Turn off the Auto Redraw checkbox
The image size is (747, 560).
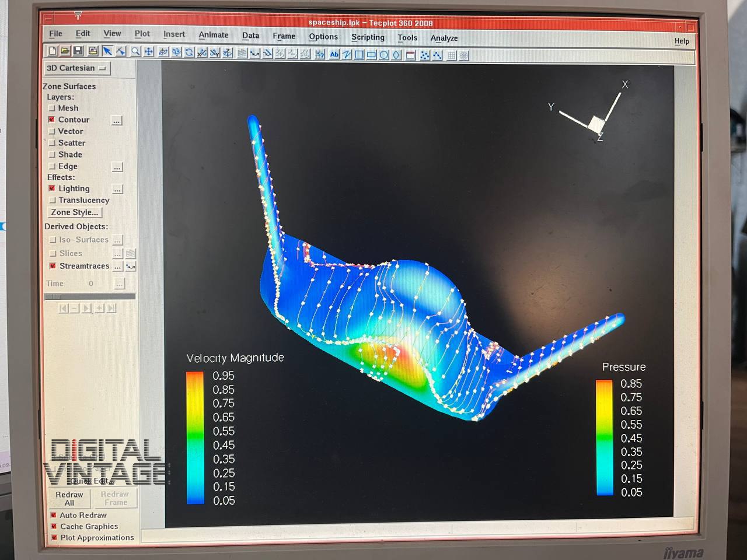coord(54,515)
